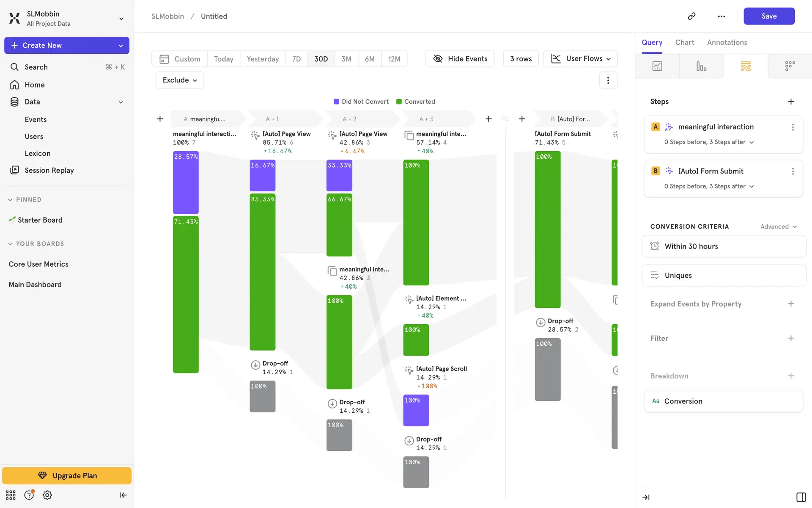Expand the Advanced conversion criteria options

pos(779,226)
